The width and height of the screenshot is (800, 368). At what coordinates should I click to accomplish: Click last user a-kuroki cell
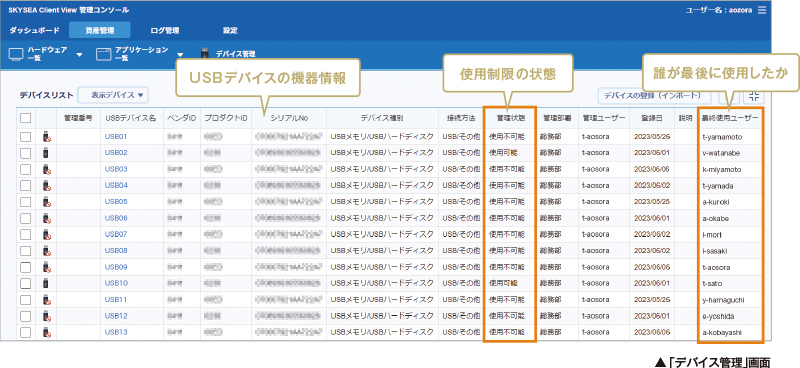pos(715,202)
